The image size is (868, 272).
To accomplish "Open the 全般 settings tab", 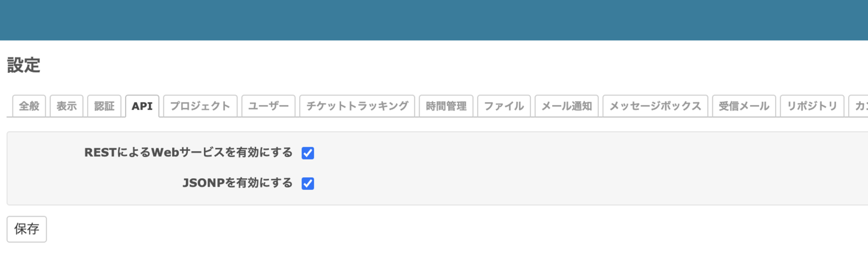I will [x=29, y=106].
